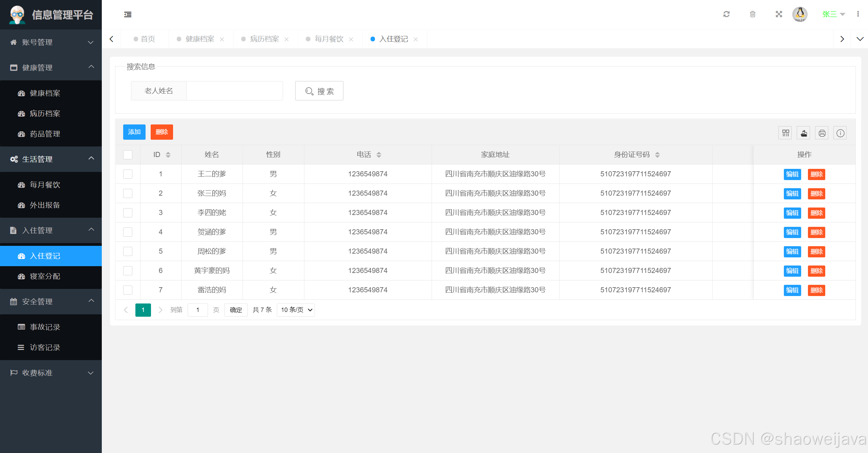The height and width of the screenshot is (453, 868).
Task: Open the 10 条/页 page size dropdown
Action: pyautogui.click(x=296, y=310)
